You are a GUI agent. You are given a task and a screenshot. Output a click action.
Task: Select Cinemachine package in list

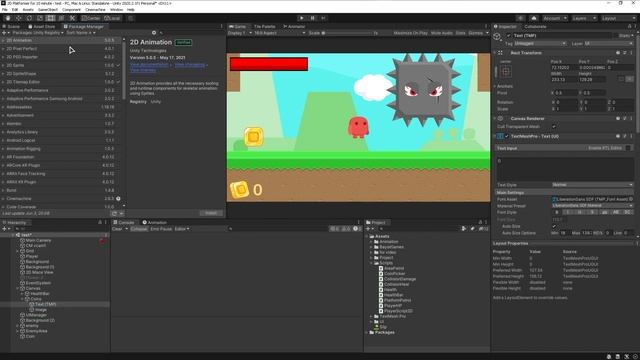click(60, 199)
